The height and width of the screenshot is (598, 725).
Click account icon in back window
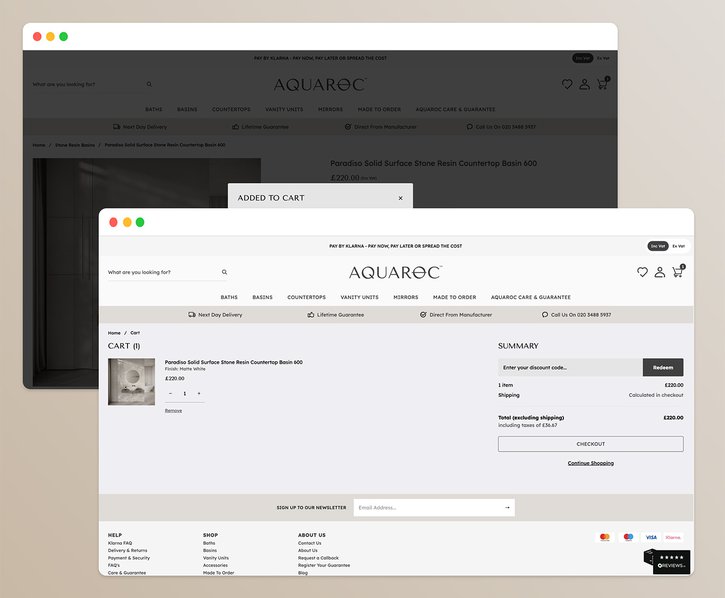(x=584, y=84)
